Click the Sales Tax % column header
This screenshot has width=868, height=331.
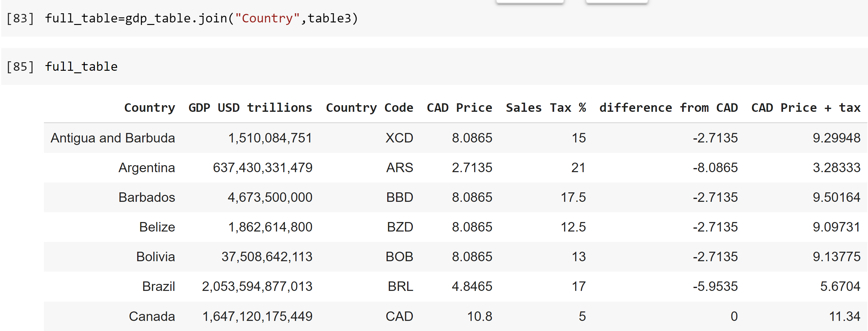point(546,108)
